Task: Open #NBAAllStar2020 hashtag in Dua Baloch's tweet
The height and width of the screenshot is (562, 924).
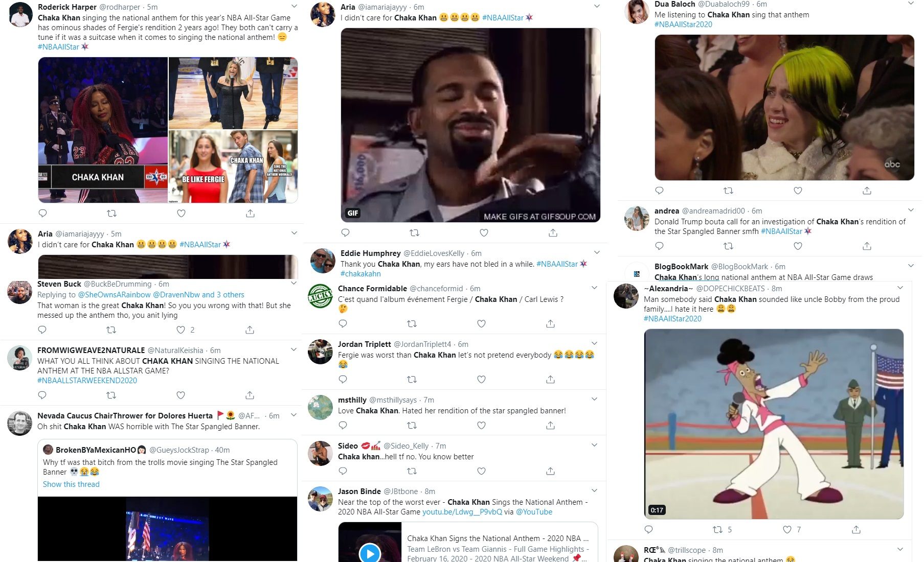Action: tap(683, 24)
